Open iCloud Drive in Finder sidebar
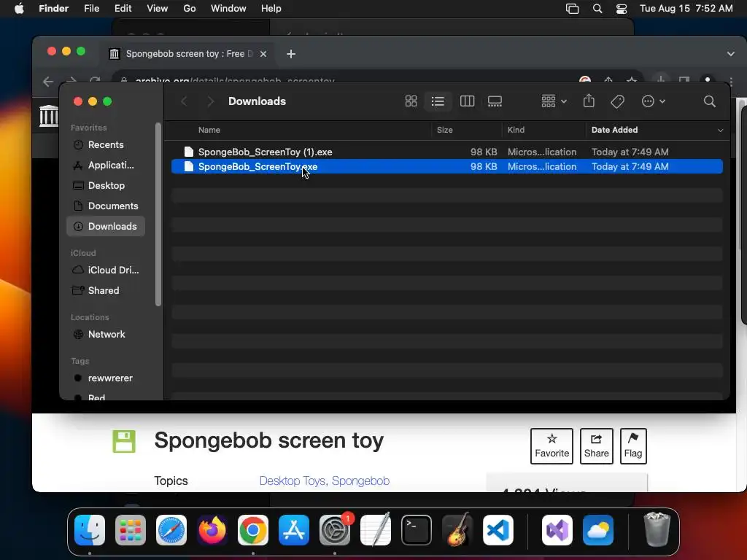Screen dimensions: 747x560 coord(105,270)
